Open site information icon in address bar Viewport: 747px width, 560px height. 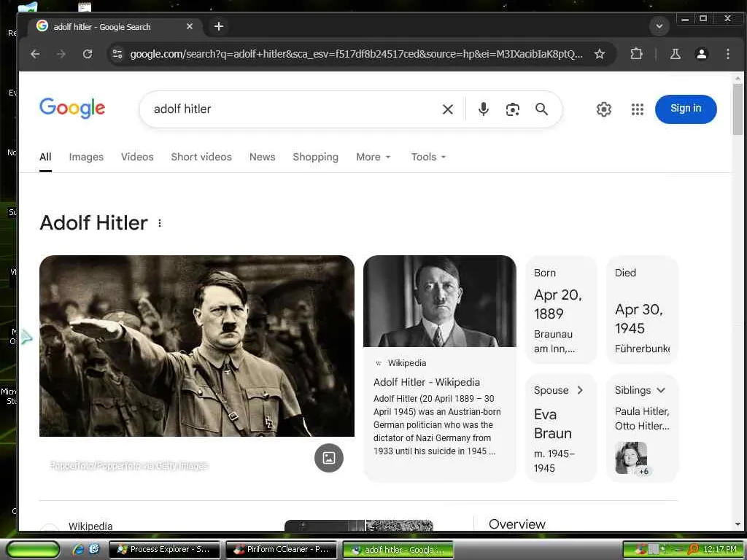coord(117,54)
